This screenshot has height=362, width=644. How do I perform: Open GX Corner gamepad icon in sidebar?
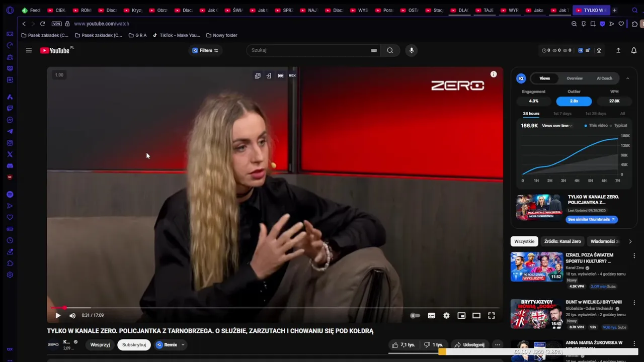tap(10, 34)
